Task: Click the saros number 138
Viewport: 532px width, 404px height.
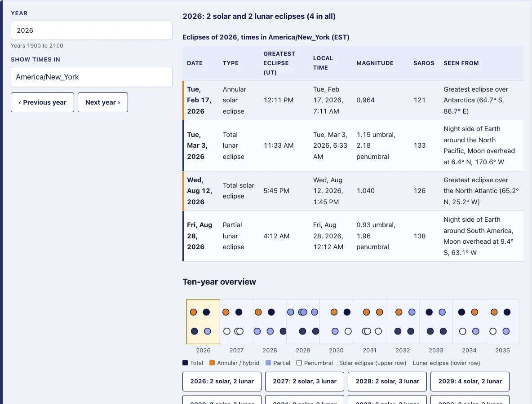Action: (419, 236)
